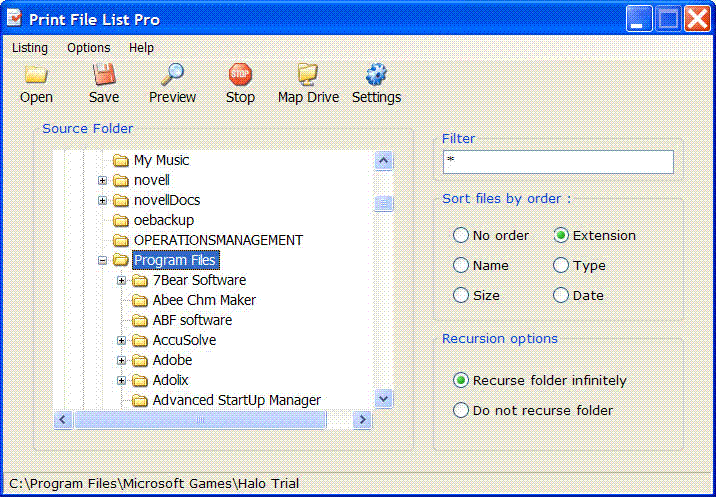Click the AccuSolve folder icon

point(140,340)
